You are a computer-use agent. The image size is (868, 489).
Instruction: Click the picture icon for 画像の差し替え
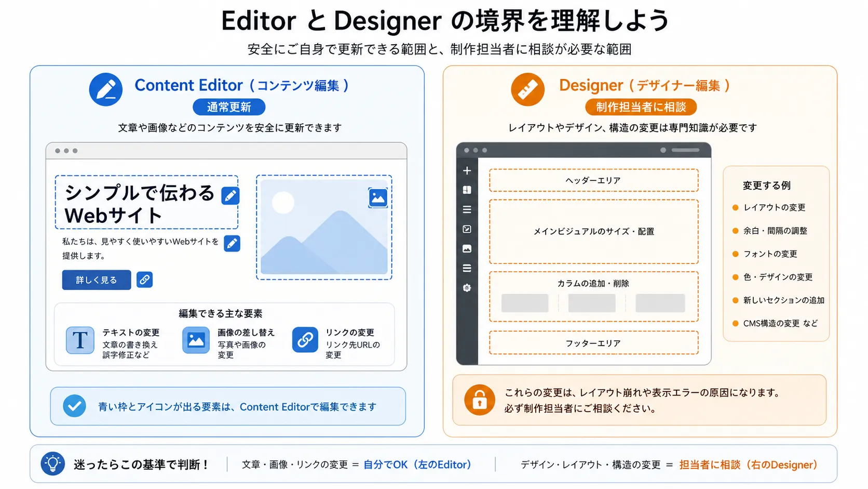[196, 340]
